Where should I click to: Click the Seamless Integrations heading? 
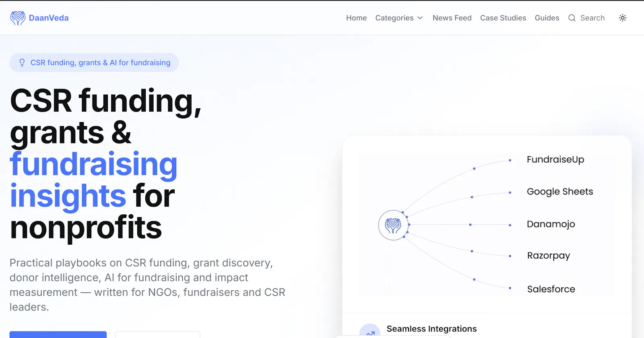pos(431,329)
